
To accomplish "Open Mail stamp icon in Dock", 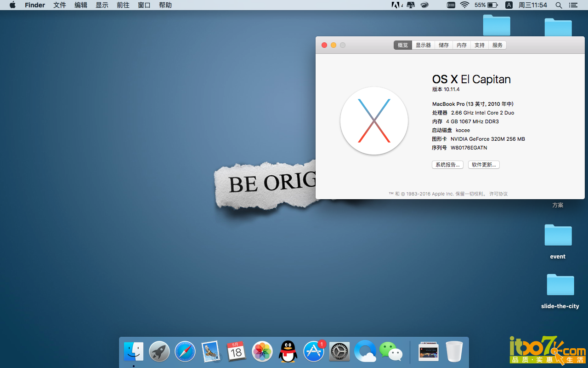I will (x=211, y=352).
